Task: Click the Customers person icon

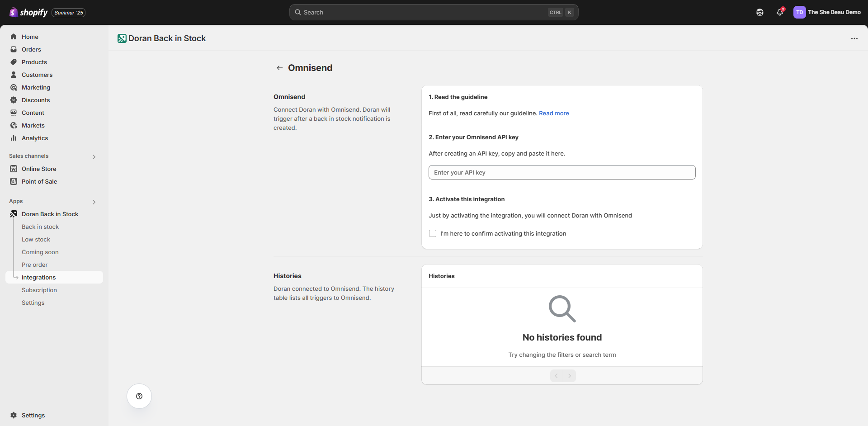Action: tap(14, 75)
